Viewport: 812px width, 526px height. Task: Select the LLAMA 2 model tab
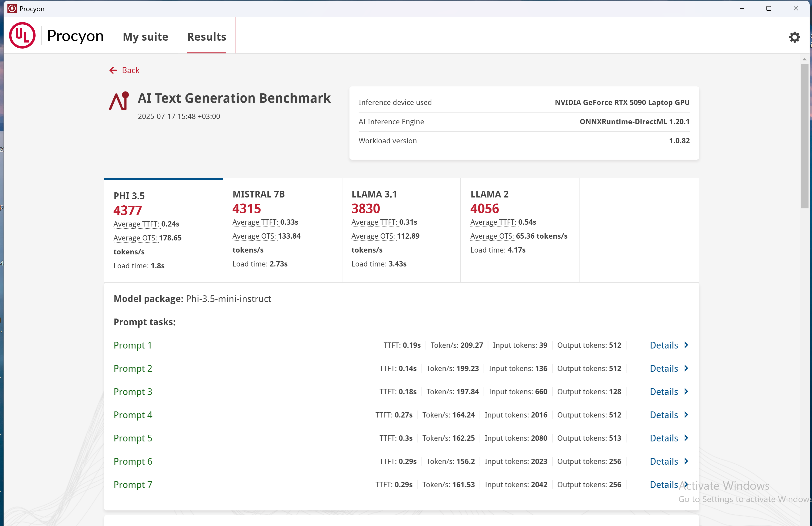[520, 230]
